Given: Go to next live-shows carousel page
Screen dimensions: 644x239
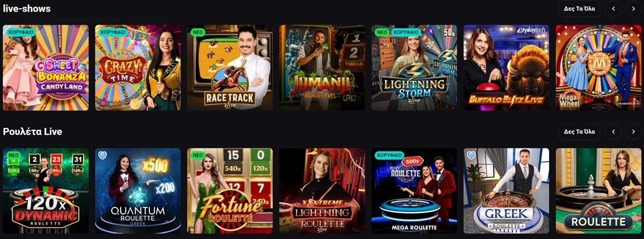Looking at the screenshot, I should (633, 8).
